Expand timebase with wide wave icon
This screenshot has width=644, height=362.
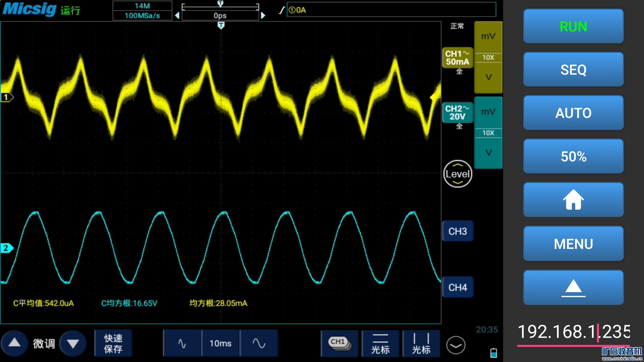pos(259,343)
